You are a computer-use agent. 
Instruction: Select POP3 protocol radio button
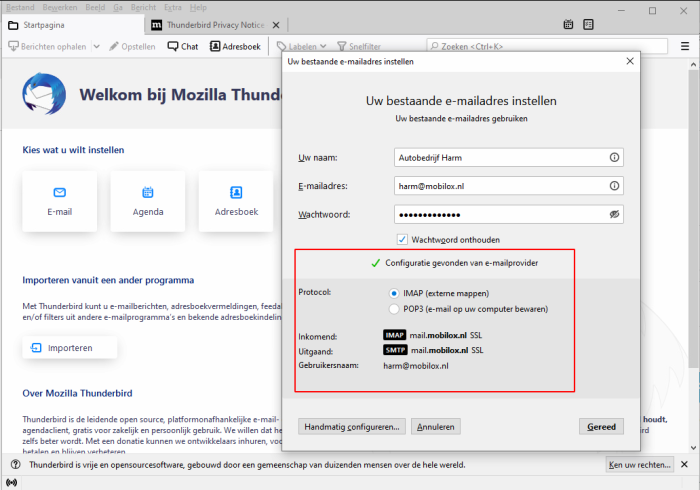[394, 309]
